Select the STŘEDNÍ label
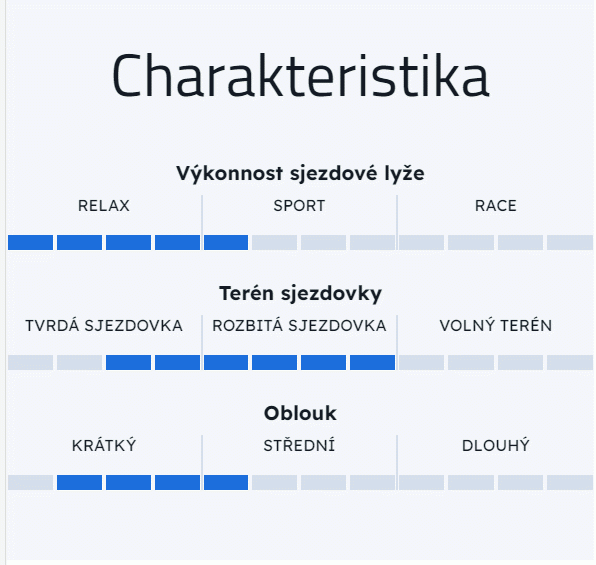This screenshot has height=565, width=596. [x=299, y=446]
